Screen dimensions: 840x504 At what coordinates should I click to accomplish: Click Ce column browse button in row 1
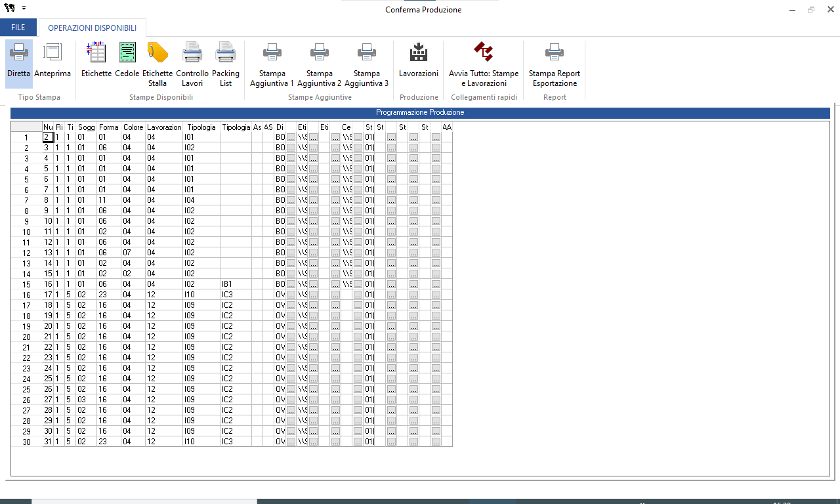358,137
